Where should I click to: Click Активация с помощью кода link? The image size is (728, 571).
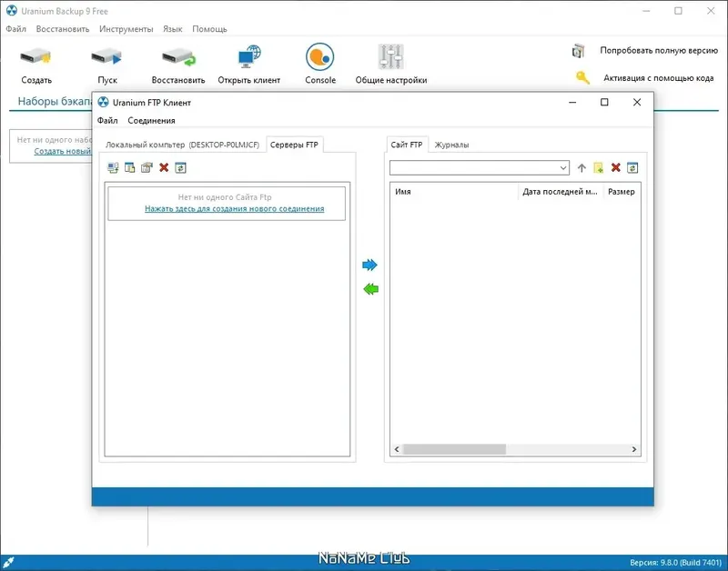[x=658, y=78]
